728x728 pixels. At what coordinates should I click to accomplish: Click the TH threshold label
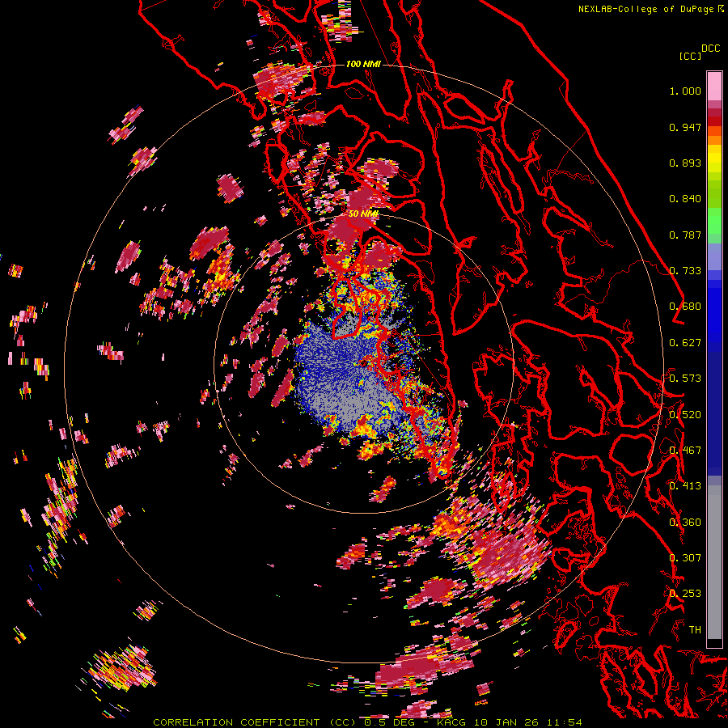pos(695,630)
